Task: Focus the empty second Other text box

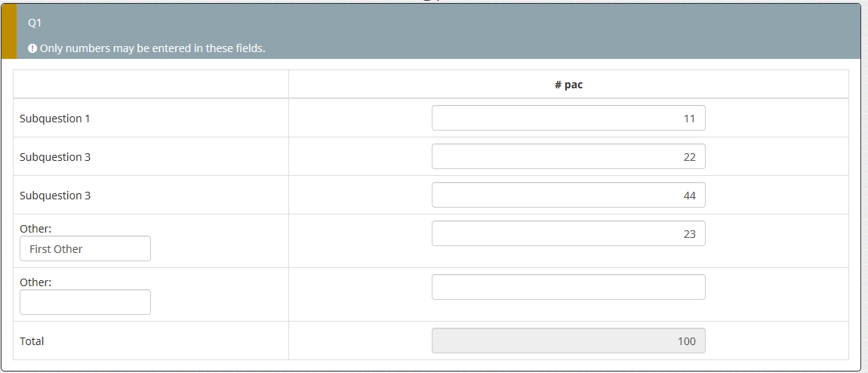Action: pyautogui.click(x=85, y=302)
